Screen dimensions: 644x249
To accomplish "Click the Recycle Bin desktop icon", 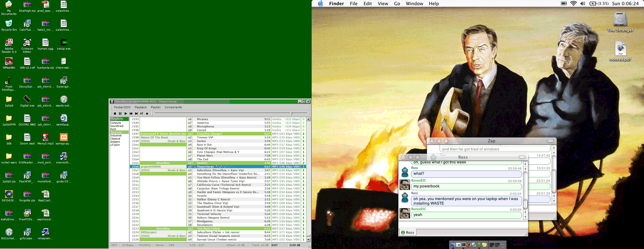I will [9, 26].
